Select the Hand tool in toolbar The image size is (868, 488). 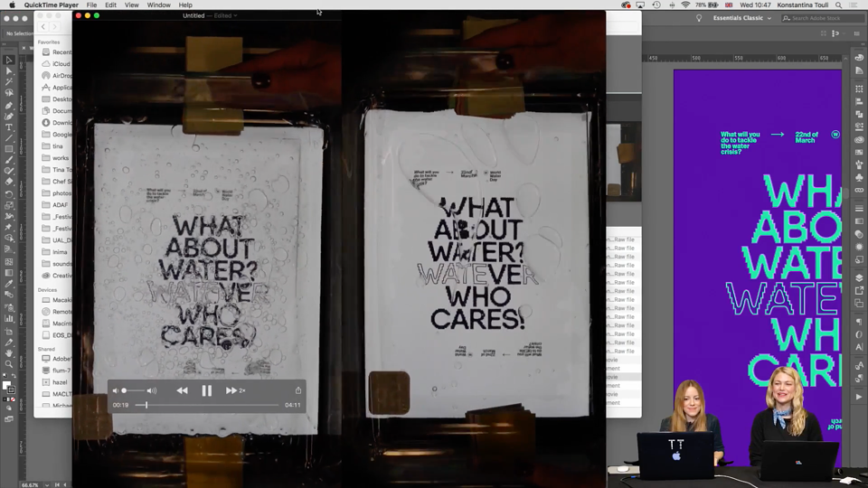(9, 353)
